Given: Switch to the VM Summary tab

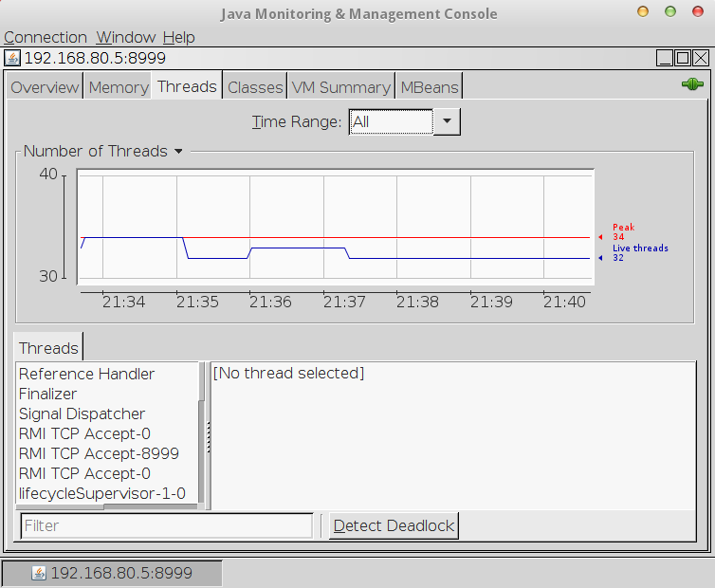Looking at the screenshot, I should point(341,87).
